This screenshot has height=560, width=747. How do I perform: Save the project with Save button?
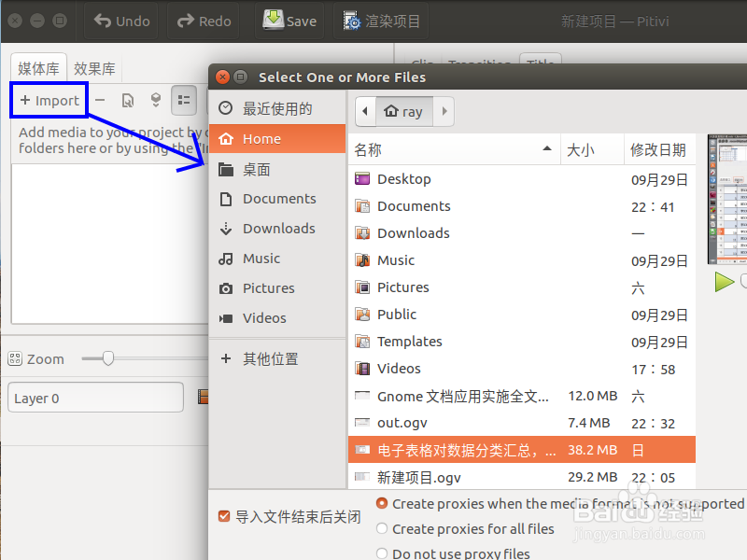click(x=289, y=21)
